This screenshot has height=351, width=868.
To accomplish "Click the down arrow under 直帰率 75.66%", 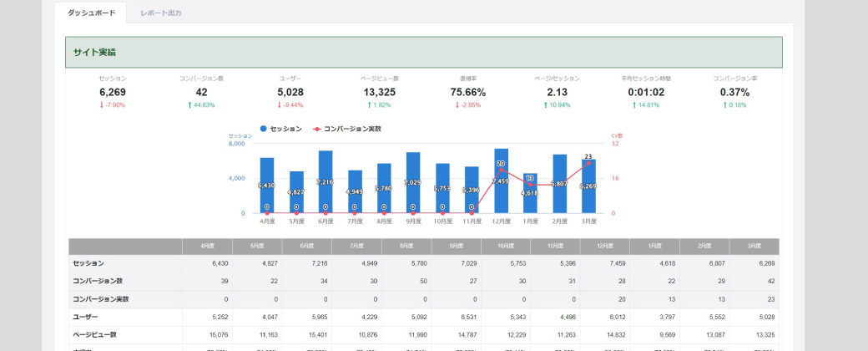I will [x=457, y=105].
